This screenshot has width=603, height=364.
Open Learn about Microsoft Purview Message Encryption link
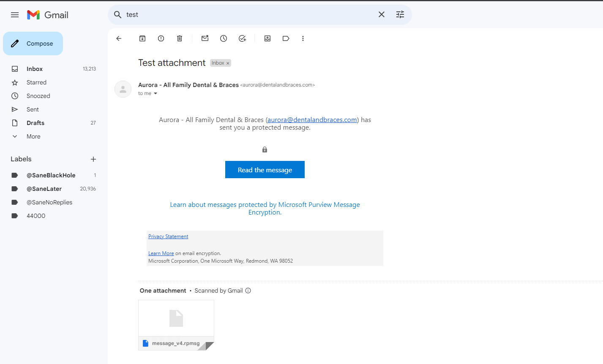(265, 209)
